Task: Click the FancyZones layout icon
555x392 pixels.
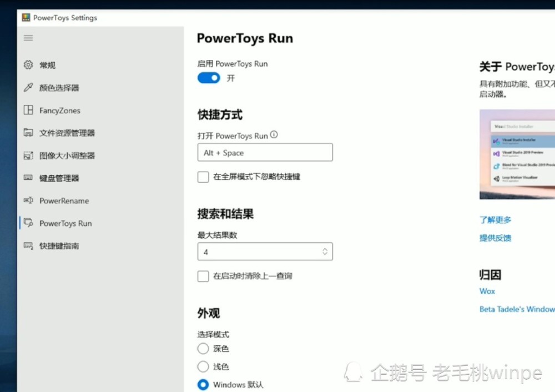Action: 28,110
